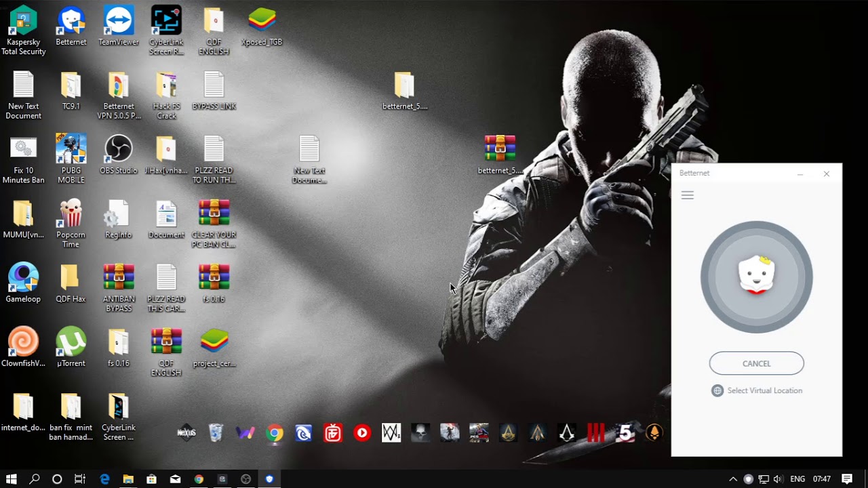Open the red TV icon in dock
Image resolution: width=868 pixels, height=488 pixels.
pyautogui.click(x=333, y=432)
